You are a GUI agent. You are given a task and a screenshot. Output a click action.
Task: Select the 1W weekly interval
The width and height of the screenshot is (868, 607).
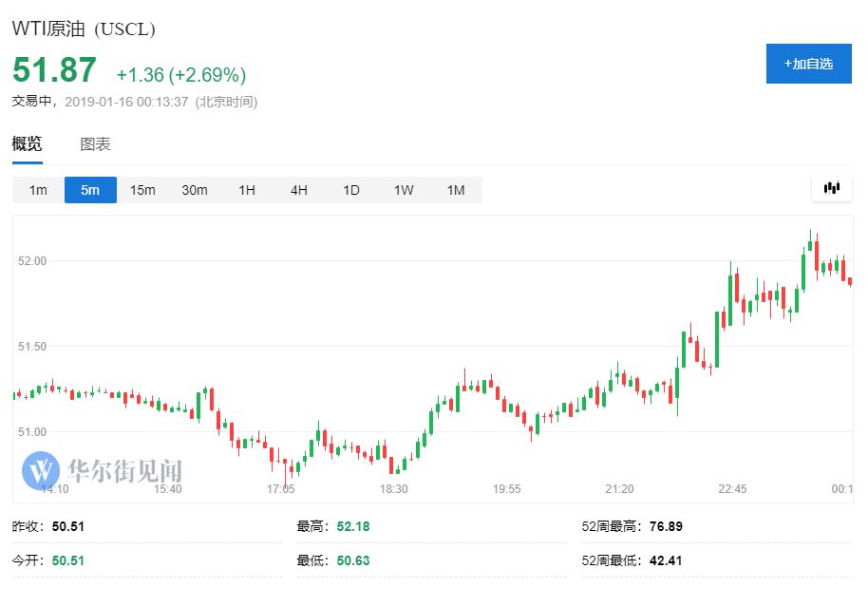pyautogui.click(x=404, y=190)
